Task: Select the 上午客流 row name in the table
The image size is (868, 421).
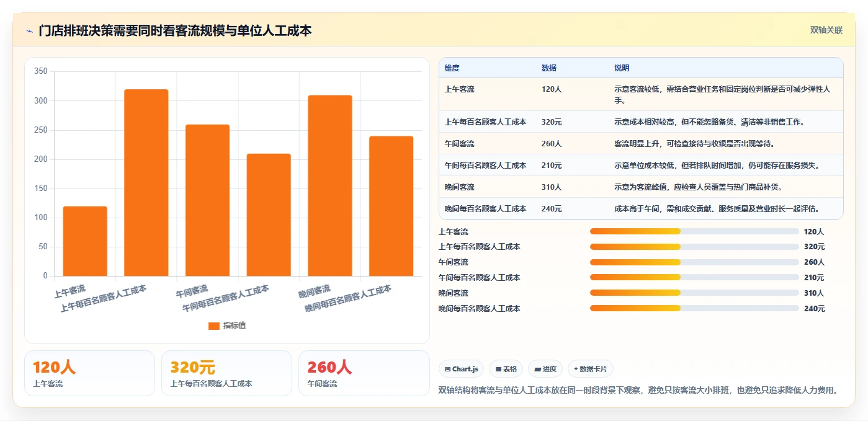Action: (x=460, y=89)
